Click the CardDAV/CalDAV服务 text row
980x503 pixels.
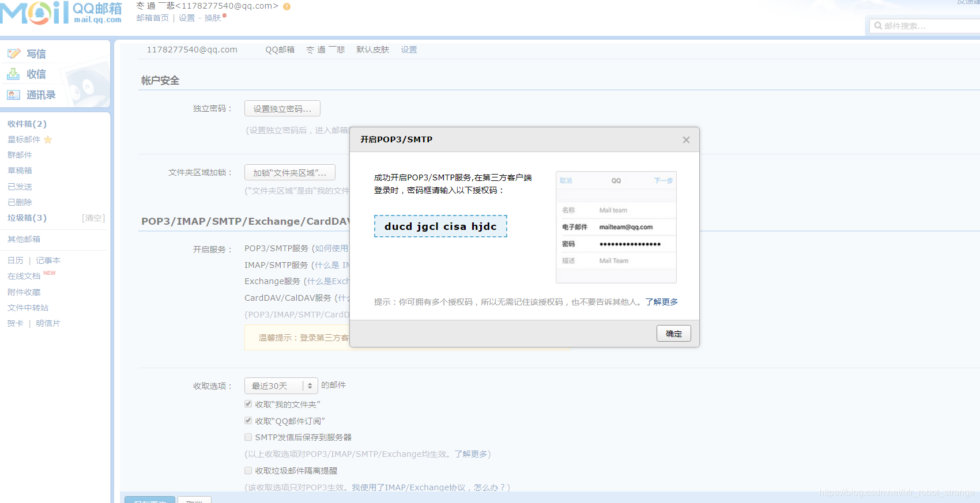point(288,298)
